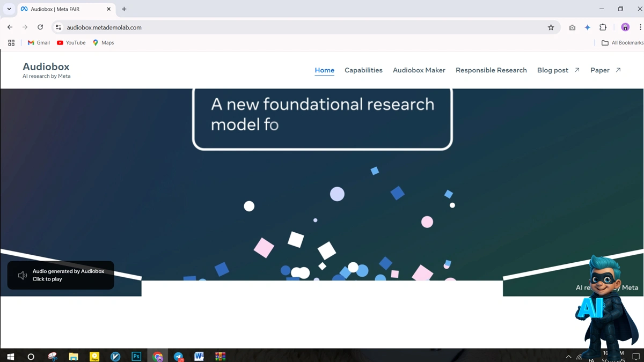Open the Responsible Research nav item
The image size is (644, 362).
click(491, 70)
